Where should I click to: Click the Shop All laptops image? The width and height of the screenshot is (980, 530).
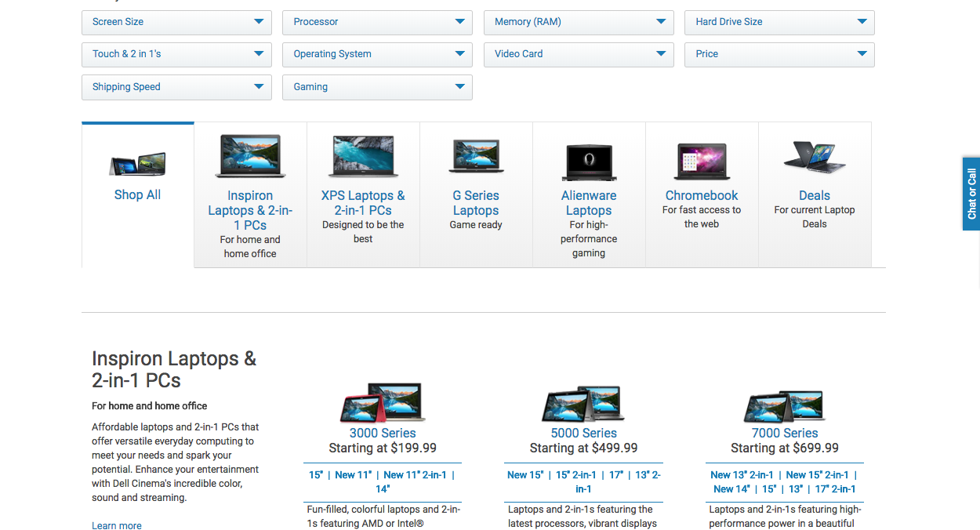[x=138, y=164]
